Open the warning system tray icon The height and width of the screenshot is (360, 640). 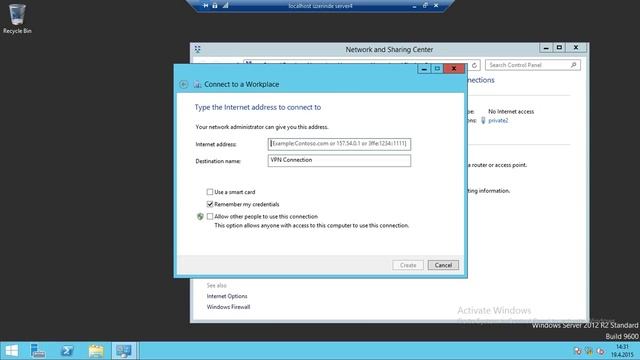[589, 351]
